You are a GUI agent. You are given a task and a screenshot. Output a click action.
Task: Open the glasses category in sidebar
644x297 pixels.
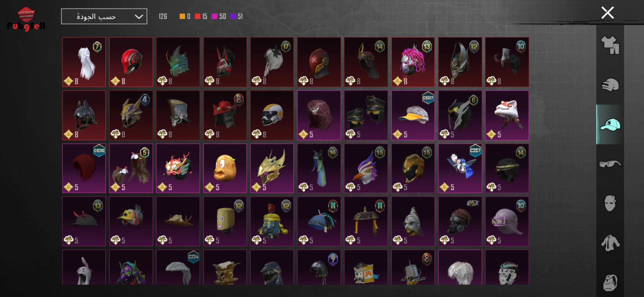(x=610, y=164)
